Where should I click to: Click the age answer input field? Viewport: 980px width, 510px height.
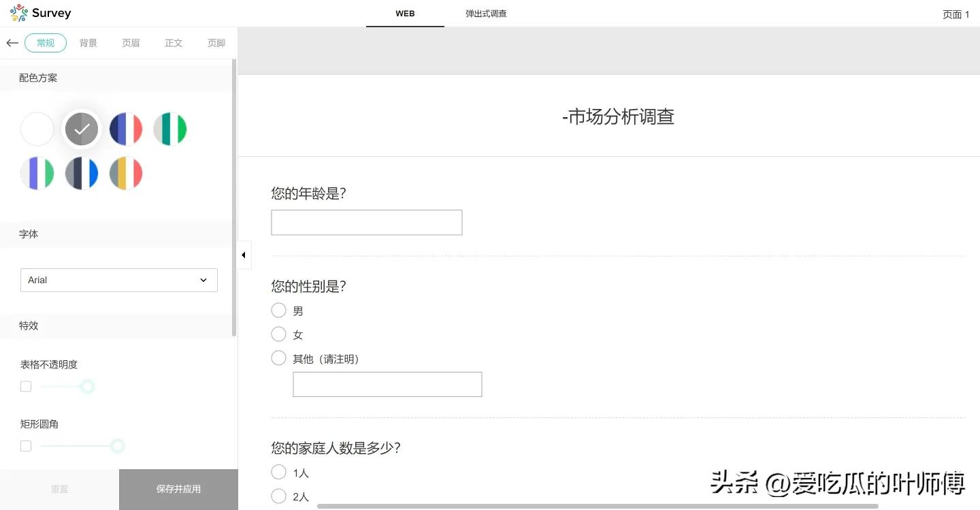point(366,222)
